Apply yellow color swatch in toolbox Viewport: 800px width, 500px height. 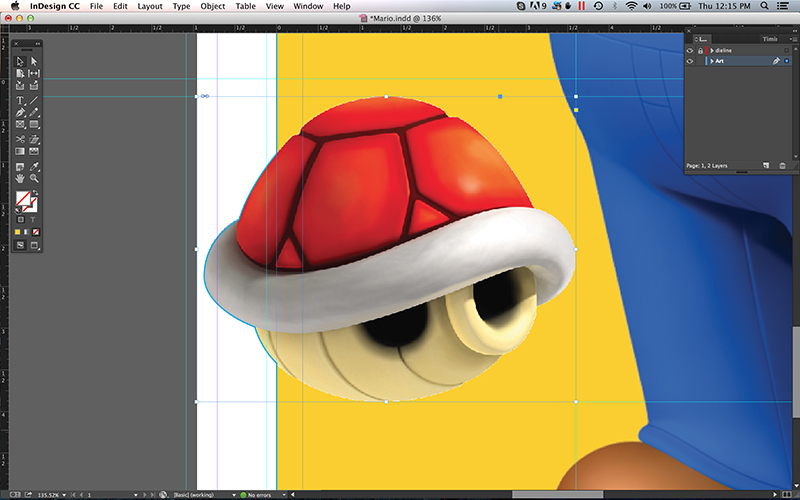click(x=17, y=232)
